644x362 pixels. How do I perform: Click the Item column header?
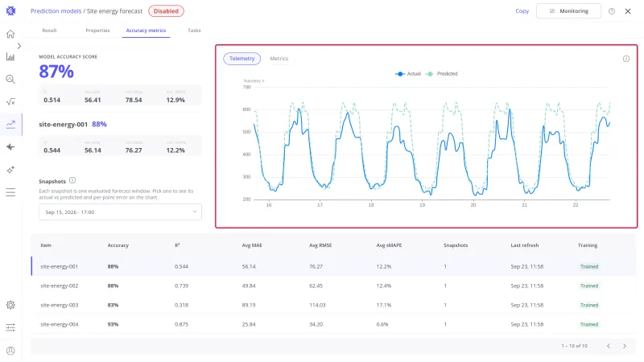(x=46, y=245)
